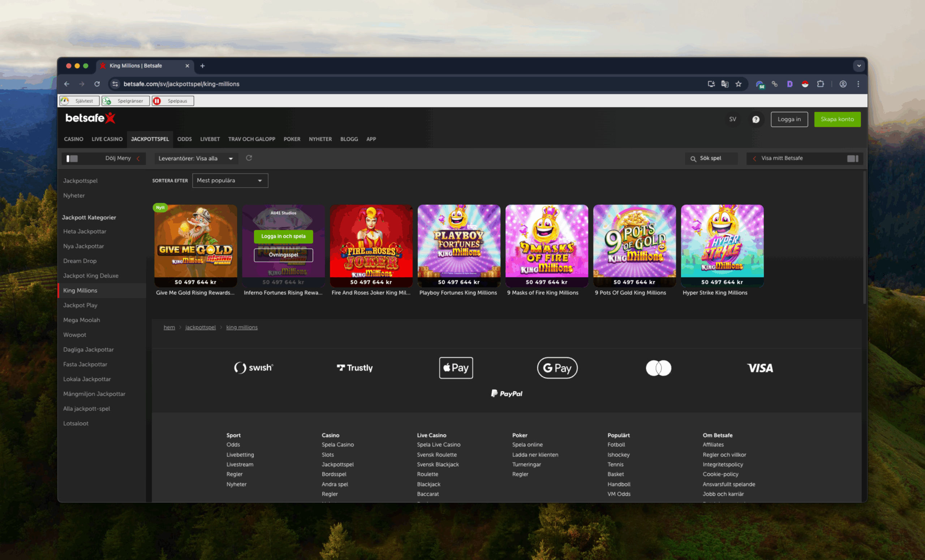The width and height of the screenshot is (925, 560).
Task: Click the Spelpaus icon button
Action: (173, 101)
